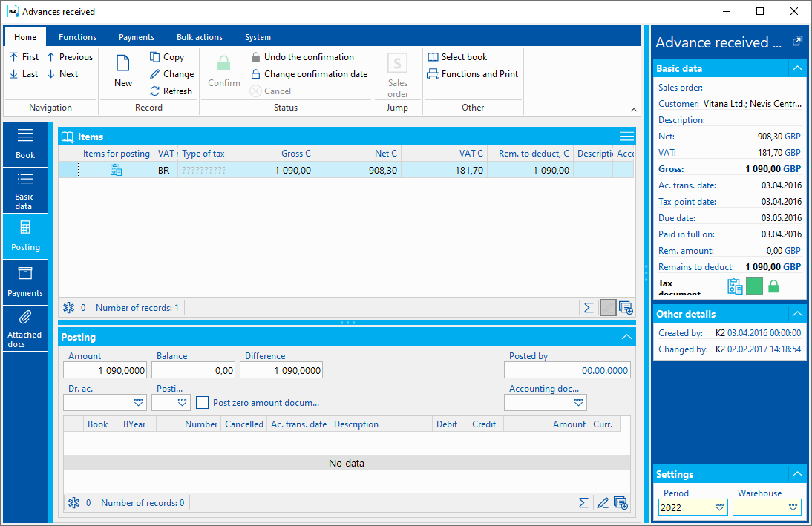
Task: Click Net C column header
Action: tap(358, 154)
